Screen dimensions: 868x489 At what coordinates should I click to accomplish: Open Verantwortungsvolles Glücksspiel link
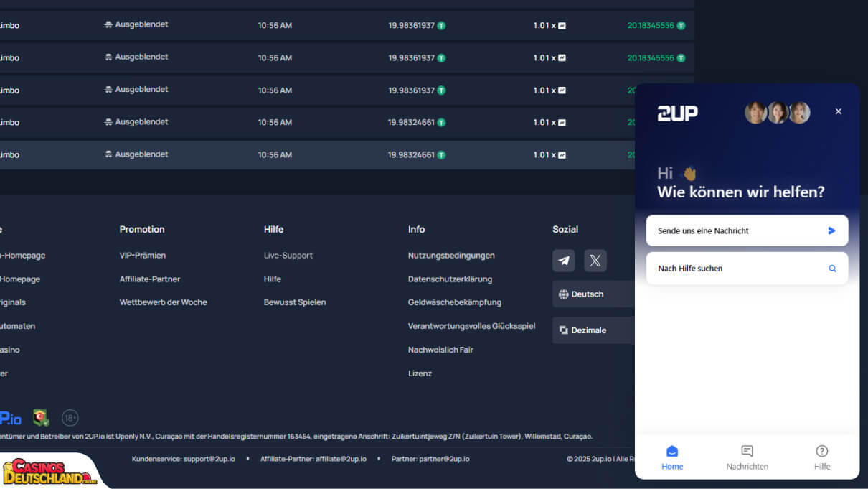472,326
